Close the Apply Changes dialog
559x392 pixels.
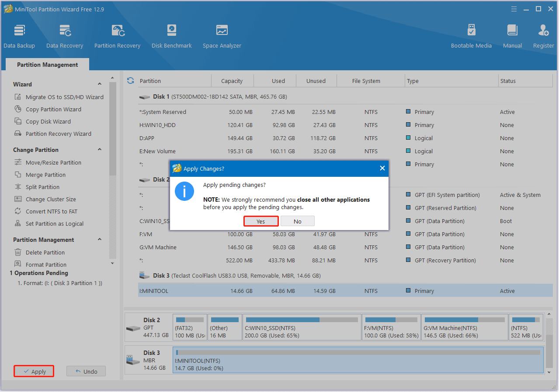tap(382, 168)
